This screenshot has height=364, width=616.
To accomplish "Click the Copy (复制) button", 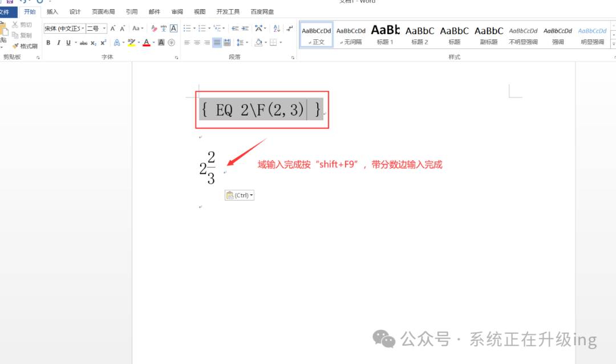I will 22,35.
